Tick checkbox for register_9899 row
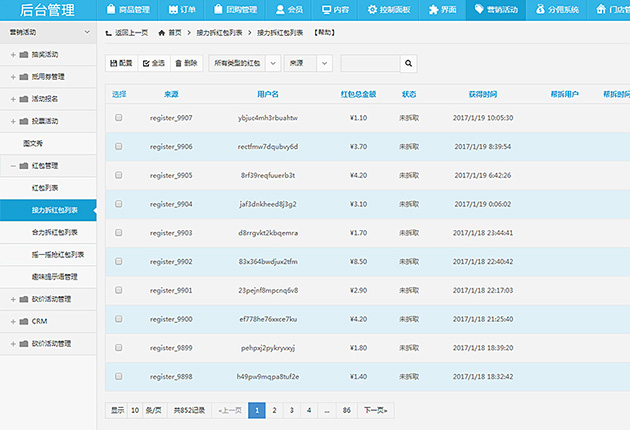The image size is (630, 430). point(119,347)
